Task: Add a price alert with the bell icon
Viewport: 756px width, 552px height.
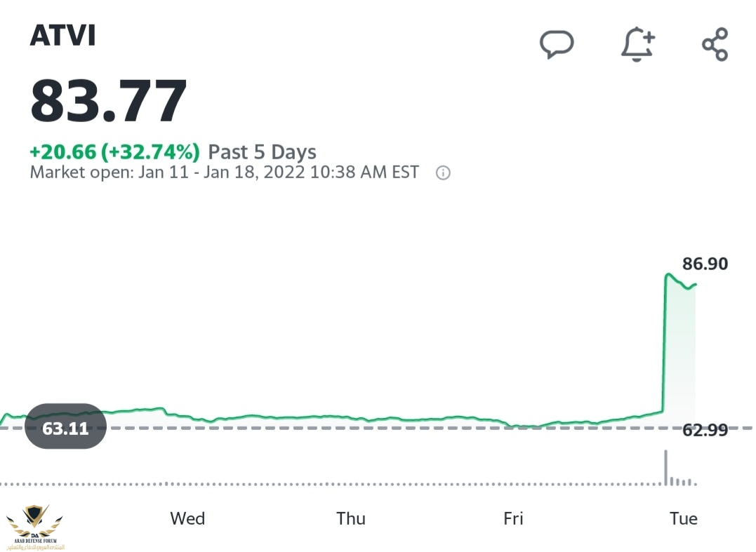Action: tap(637, 45)
